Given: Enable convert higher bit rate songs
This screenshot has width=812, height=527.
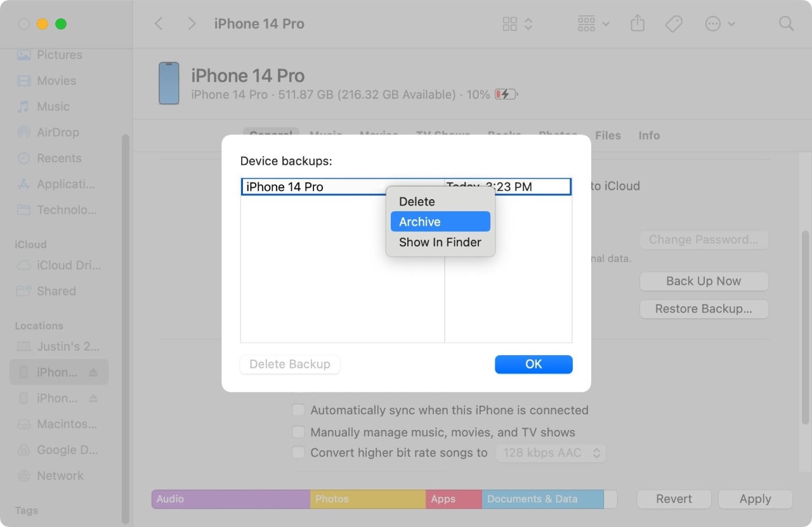Looking at the screenshot, I should coord(298,452).
